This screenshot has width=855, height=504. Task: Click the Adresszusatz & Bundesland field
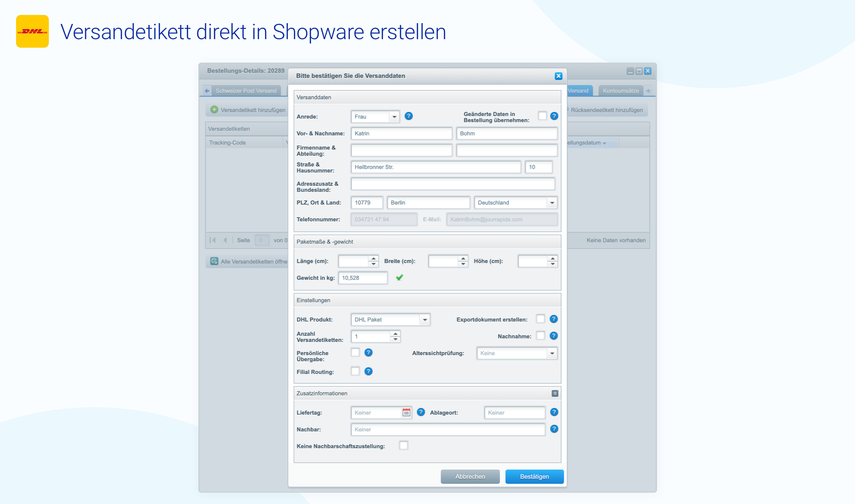453,184
